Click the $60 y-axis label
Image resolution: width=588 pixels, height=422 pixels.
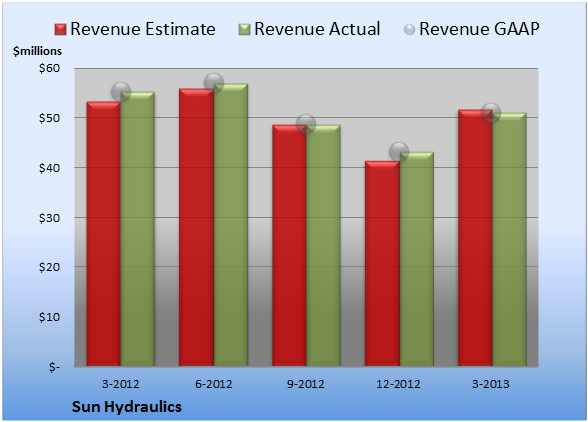pos(49,68)
